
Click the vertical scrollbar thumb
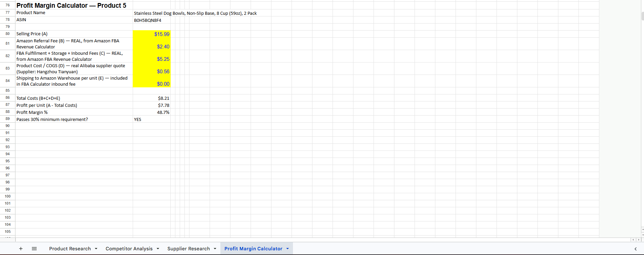point(643,16)
